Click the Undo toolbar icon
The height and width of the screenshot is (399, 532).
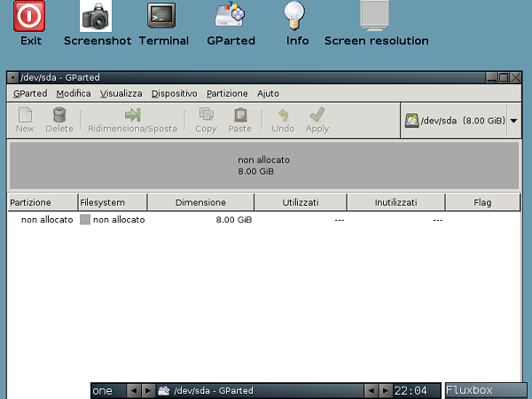[x=283, y=114]
